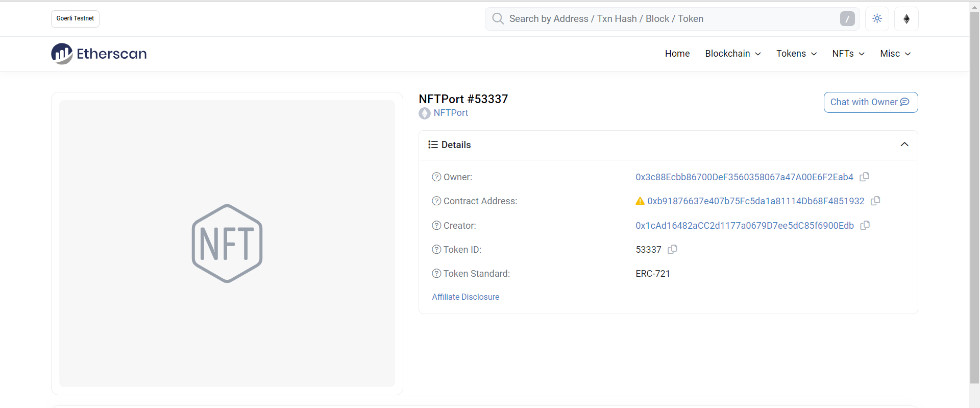Image resolution: width=980 pixels, height=408 pixels.
Task: Copy the Token ID 53337
Action: [672, 249]
